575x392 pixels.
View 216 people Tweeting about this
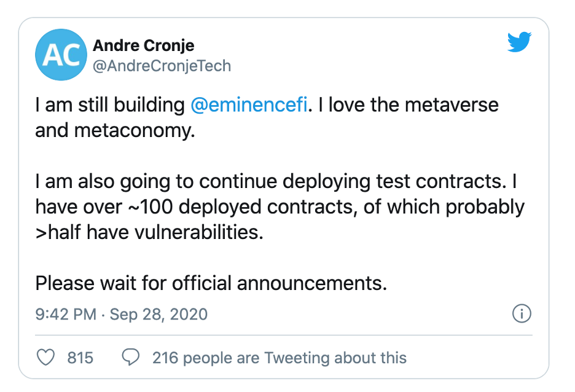(x=280, y=358)
